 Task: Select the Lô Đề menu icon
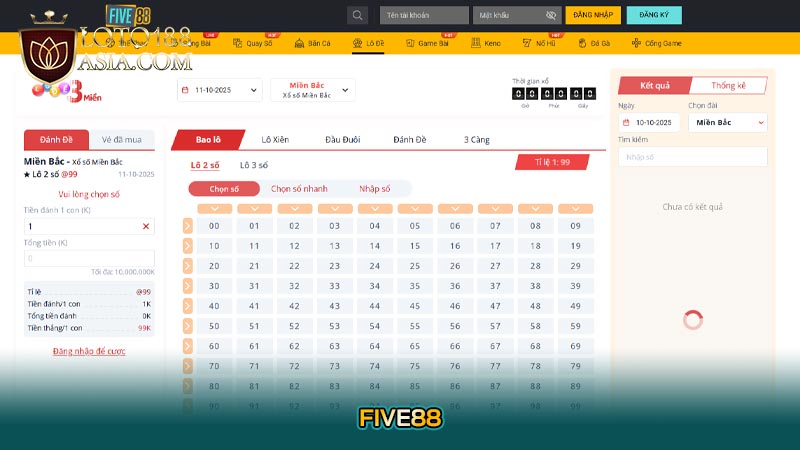click(x=358, y=43)
